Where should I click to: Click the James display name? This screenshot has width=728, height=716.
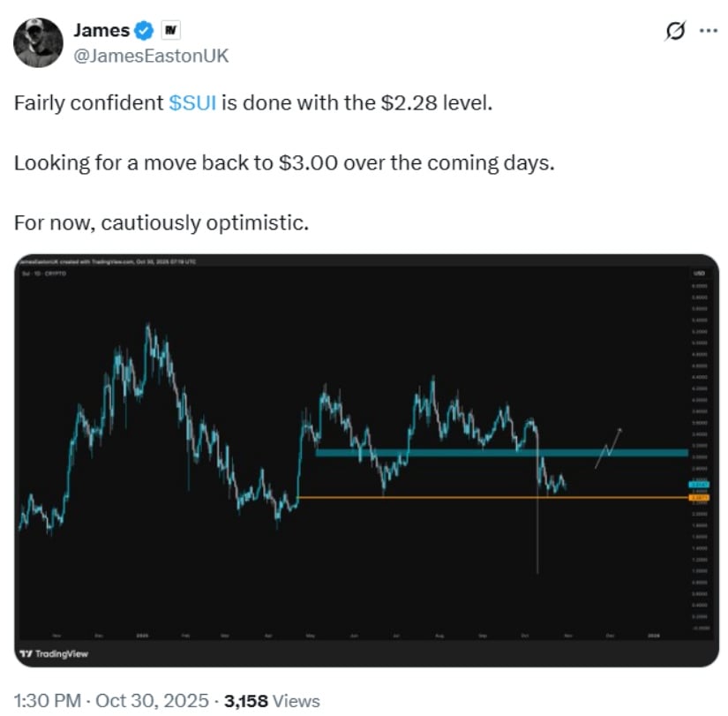click(101, 31)
